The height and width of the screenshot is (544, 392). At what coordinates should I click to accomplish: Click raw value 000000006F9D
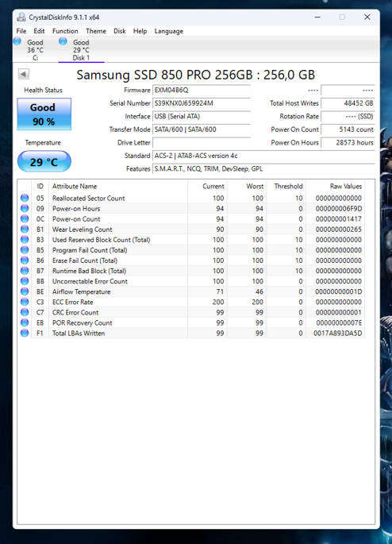click(x=339, y=209)
